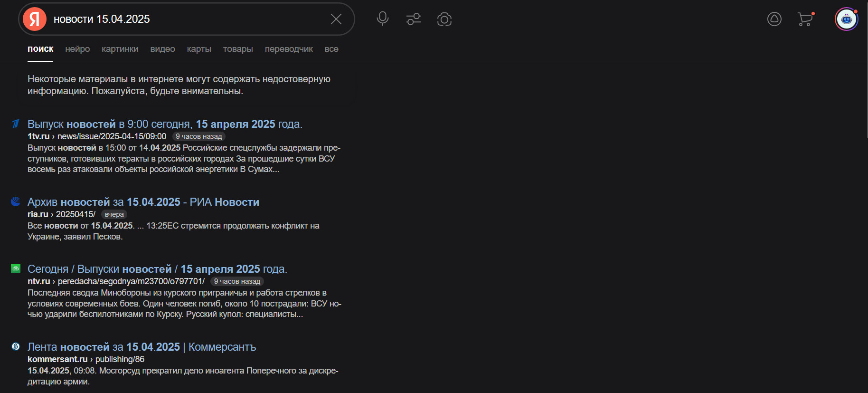Image resolution: width=868 pixels, height=393 pixels.
Task: Click snippet about Мосгорсуд and Поперечный
Action: (183, 376)
